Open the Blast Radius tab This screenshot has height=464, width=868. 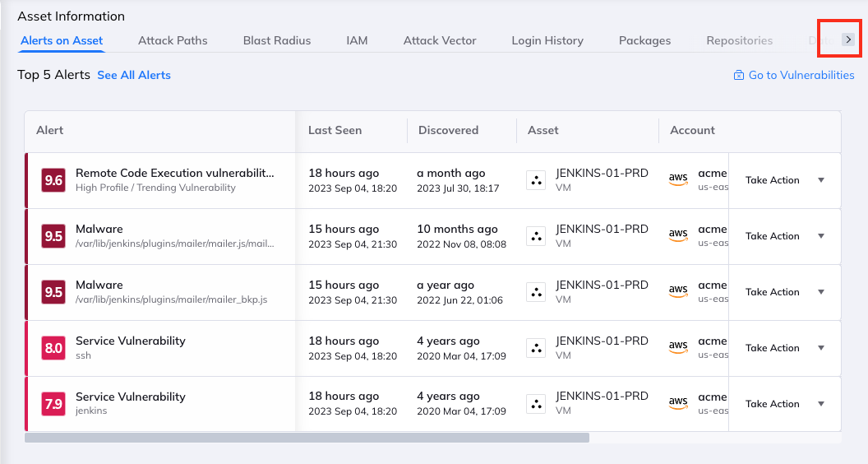(277, 40)
